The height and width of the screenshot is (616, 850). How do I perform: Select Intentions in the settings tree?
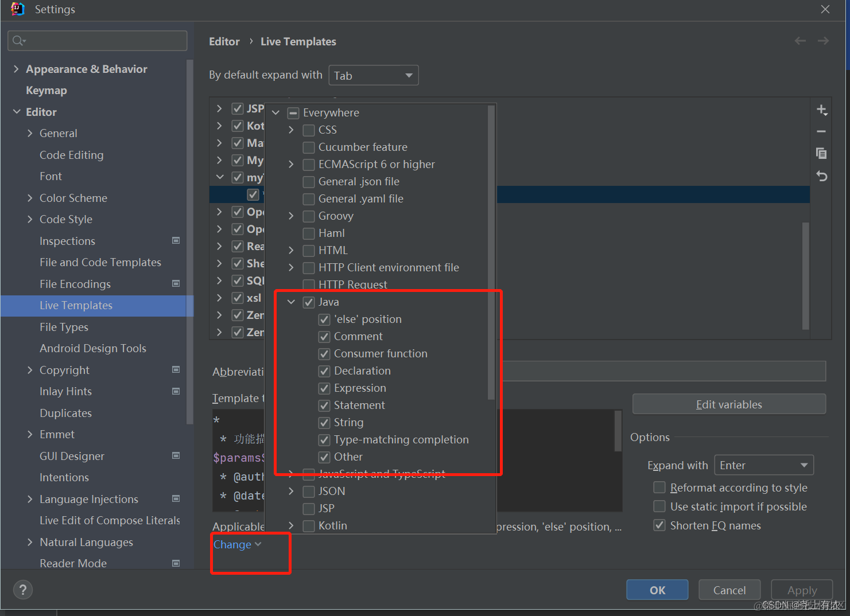click(64, 477)
